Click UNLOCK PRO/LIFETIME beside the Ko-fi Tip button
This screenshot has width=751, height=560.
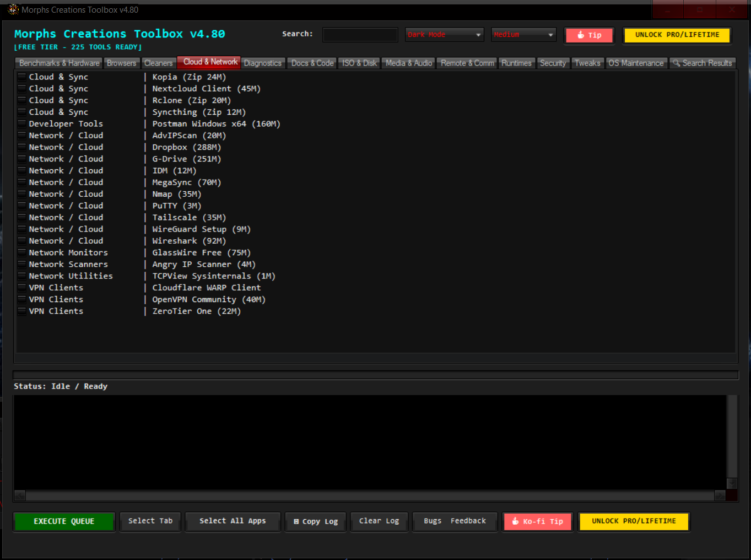[634, 521]
